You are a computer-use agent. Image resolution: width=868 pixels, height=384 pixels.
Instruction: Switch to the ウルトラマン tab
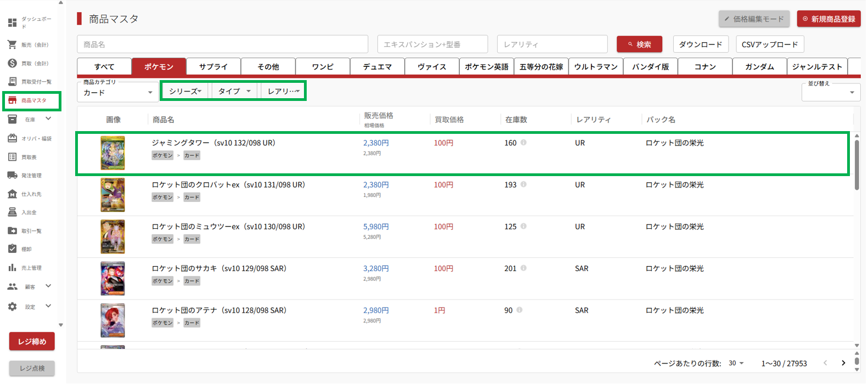point(596,66)
